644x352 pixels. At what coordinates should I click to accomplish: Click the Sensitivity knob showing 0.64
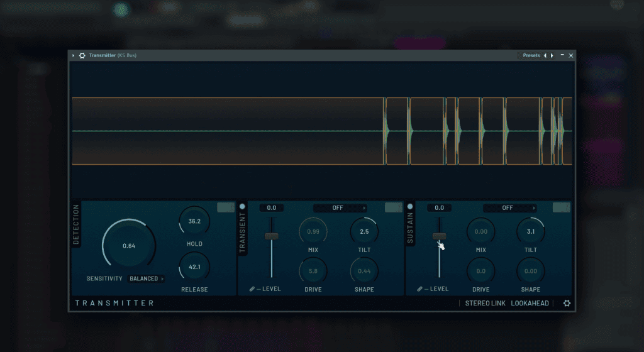tap(129, 245)
